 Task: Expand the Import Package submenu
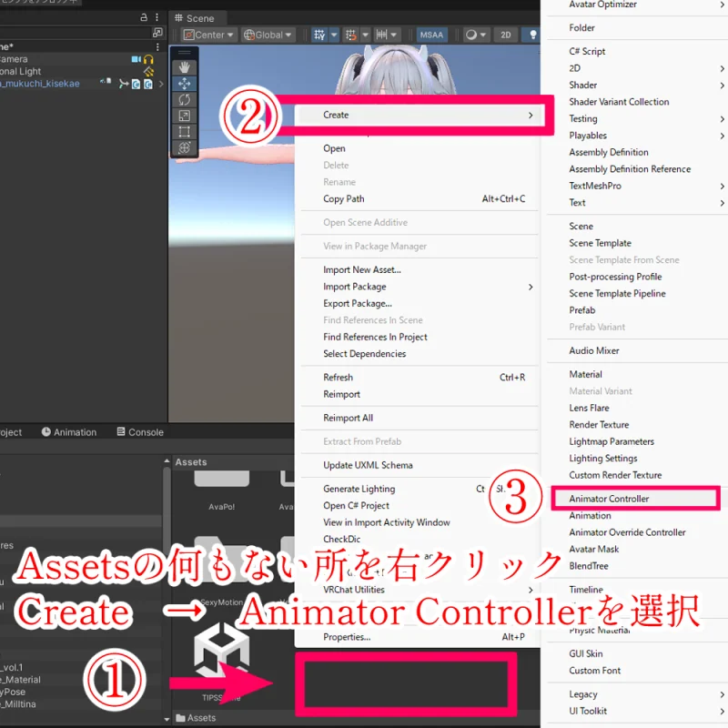point(420,287)
